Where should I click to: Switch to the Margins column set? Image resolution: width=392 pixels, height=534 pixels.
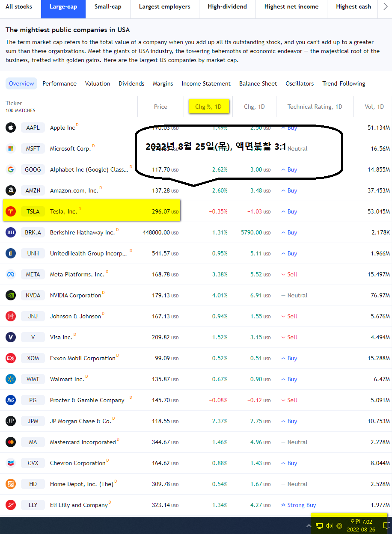[163, 83]
